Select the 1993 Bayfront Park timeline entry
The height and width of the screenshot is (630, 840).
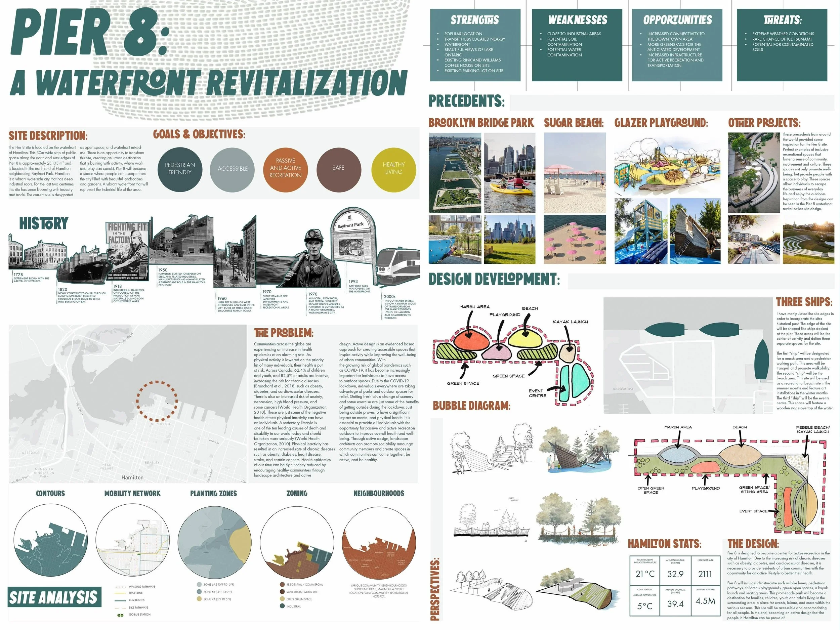[359, 286]
